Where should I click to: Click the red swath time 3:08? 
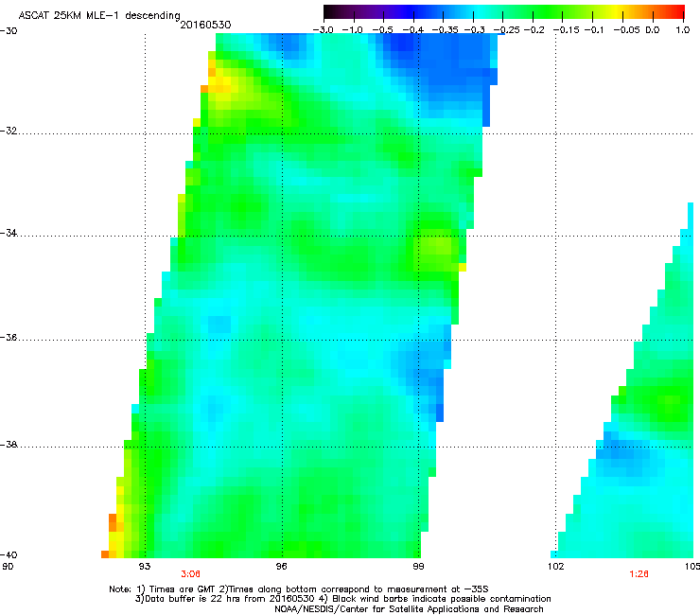point(190,574)
